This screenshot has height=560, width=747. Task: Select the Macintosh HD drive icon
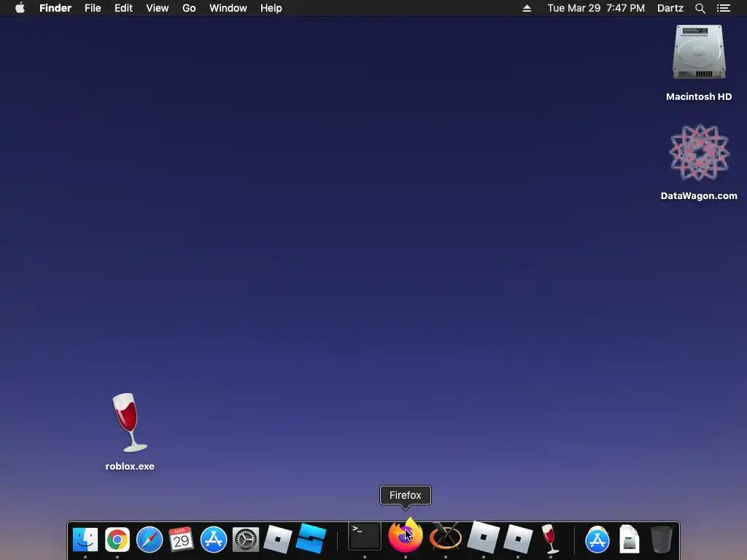(x=699, y=52)
